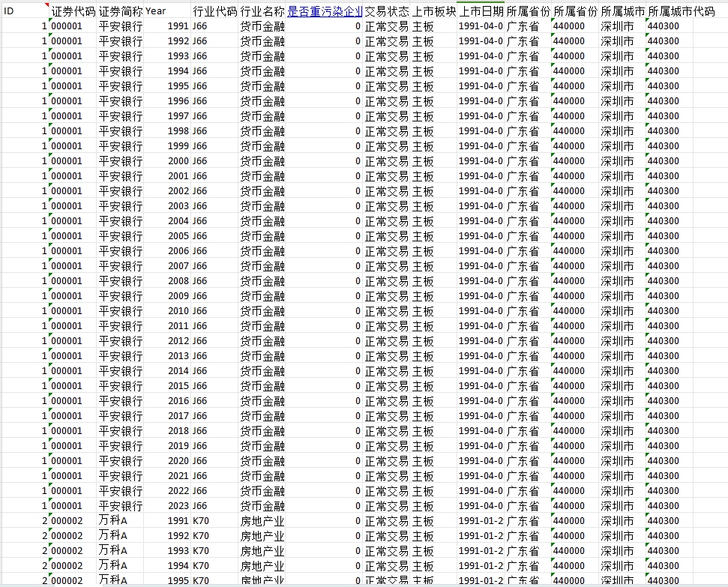The width and height of the screenshot is (728, 587).
Task: Select the 主板 cell in the 2016 row
Action: tap(433, 401)
